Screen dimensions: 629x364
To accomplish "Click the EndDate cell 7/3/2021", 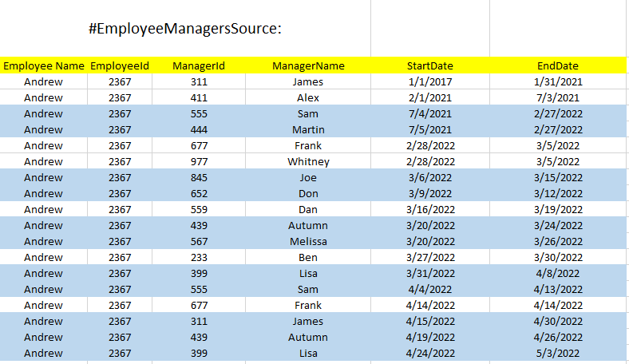I will tap(558, 97).
